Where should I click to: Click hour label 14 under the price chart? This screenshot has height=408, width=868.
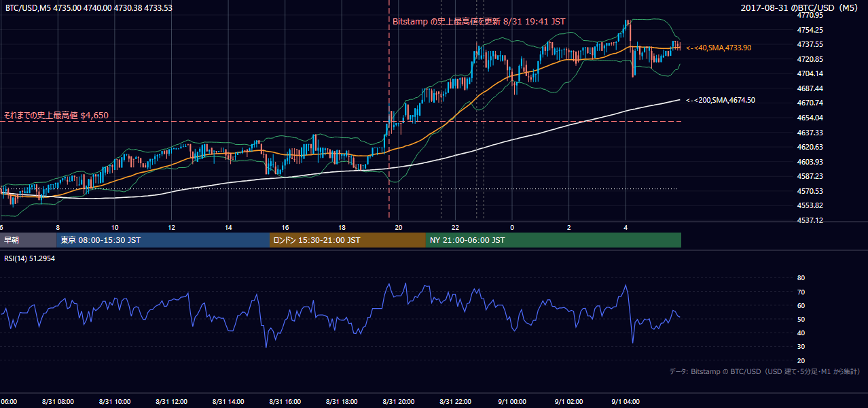(x=228, y=227)
